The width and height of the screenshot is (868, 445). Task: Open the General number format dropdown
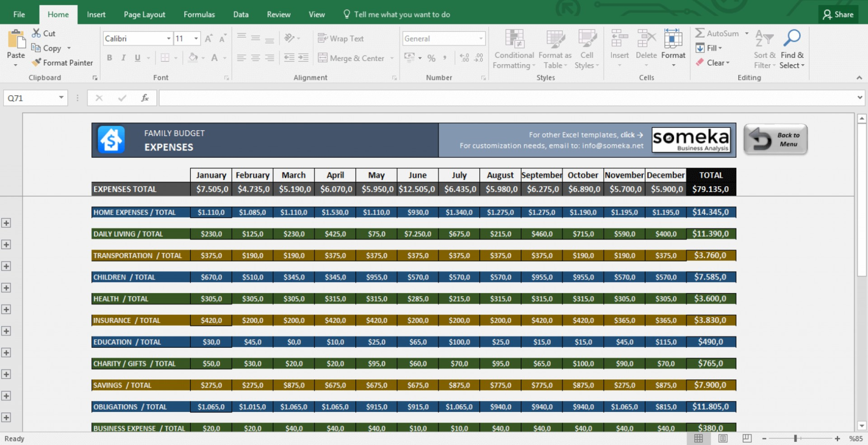click(481, 38)
